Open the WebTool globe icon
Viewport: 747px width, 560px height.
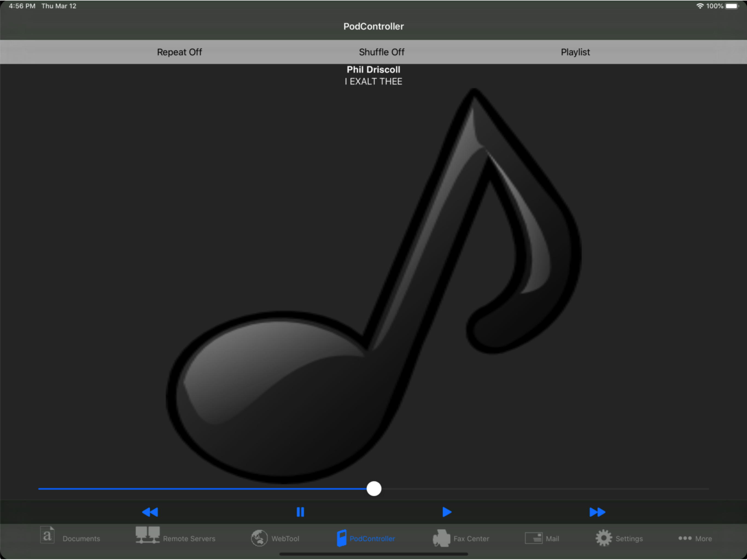click(259, 538)
